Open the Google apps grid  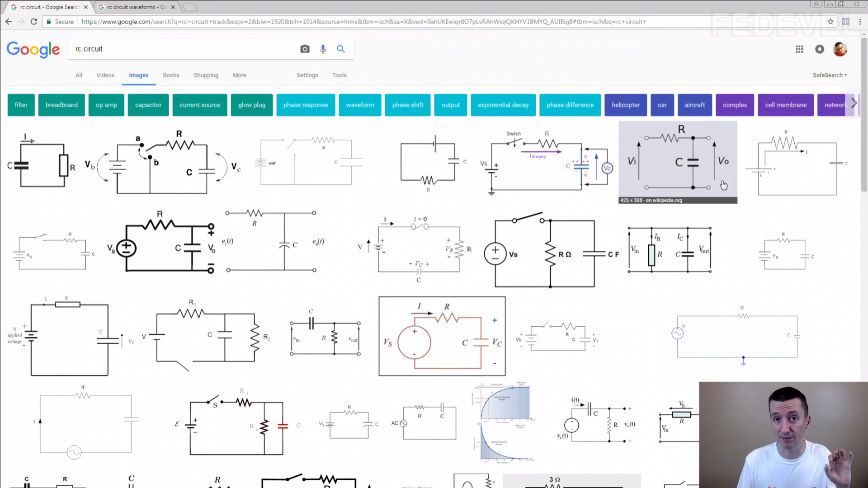799,49
